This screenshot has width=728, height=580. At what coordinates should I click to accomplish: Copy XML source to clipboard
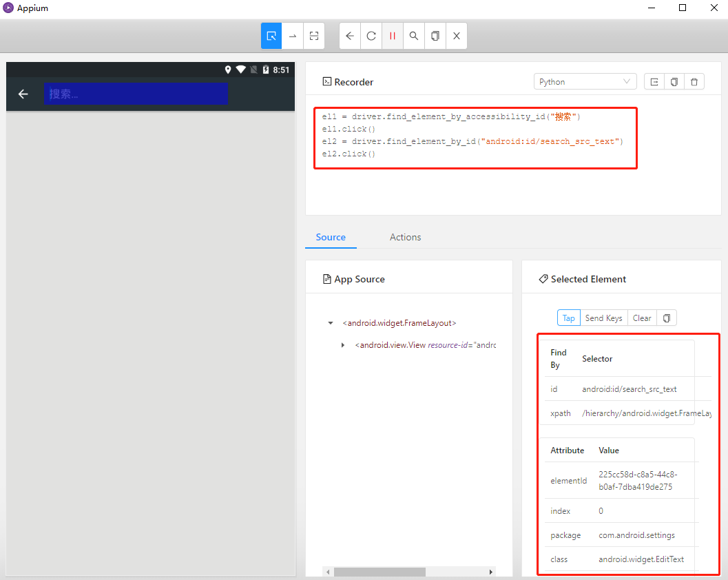point(435,36)
